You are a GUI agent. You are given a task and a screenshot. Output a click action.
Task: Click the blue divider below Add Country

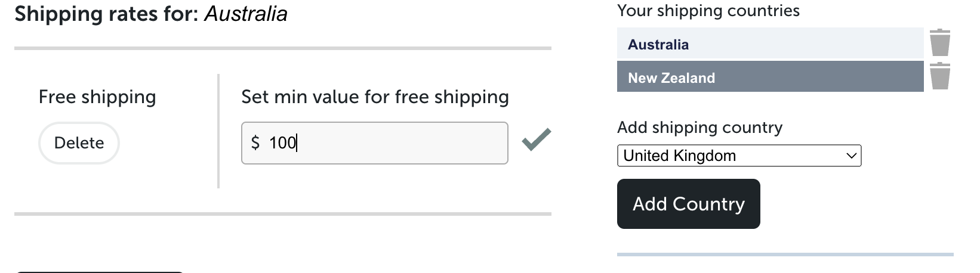click(x=785, y=255)
